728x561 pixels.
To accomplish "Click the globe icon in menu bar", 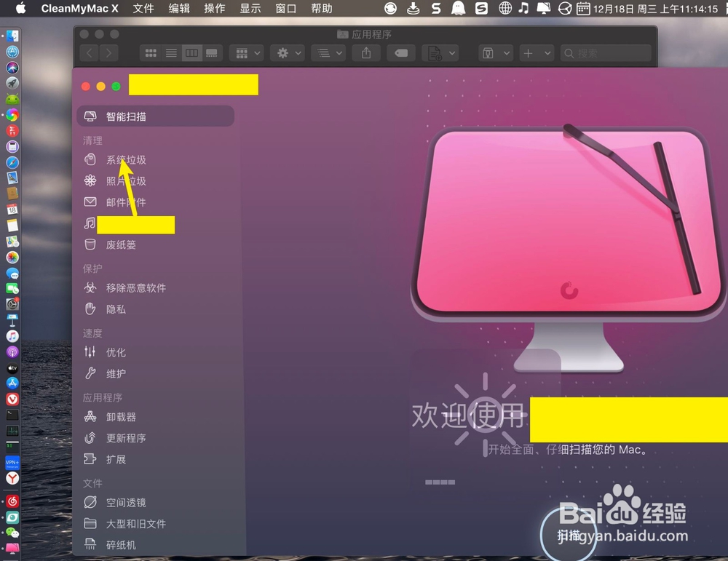I will click(x=505, y=8).
